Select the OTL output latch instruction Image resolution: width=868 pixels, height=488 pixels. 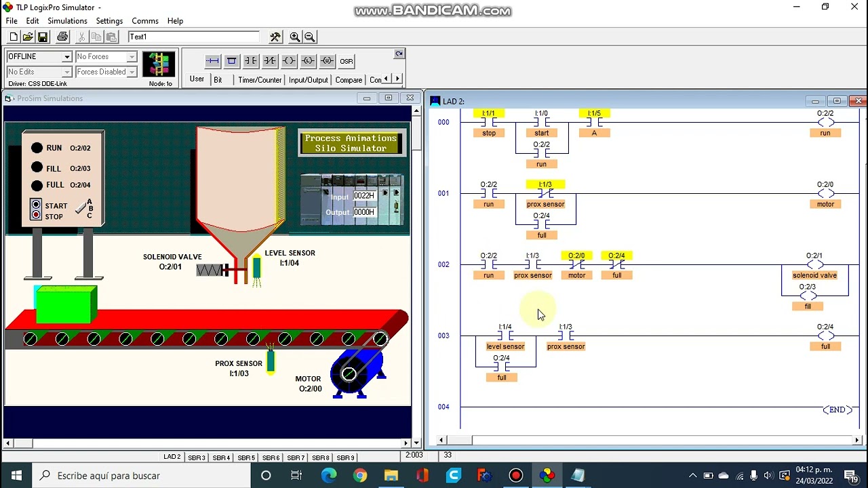coord(308,61)
